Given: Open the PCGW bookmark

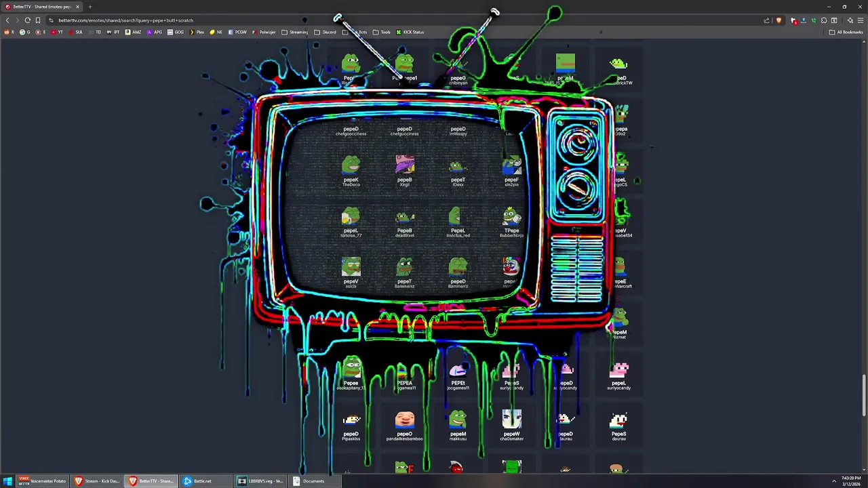Looking at the screenshot, I should pyautogui.click(x=237, y=32).
